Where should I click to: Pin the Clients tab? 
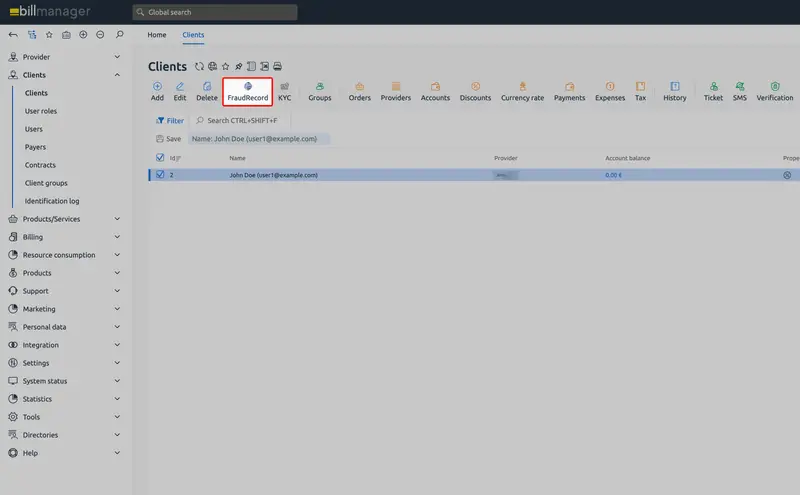(238, 66)
